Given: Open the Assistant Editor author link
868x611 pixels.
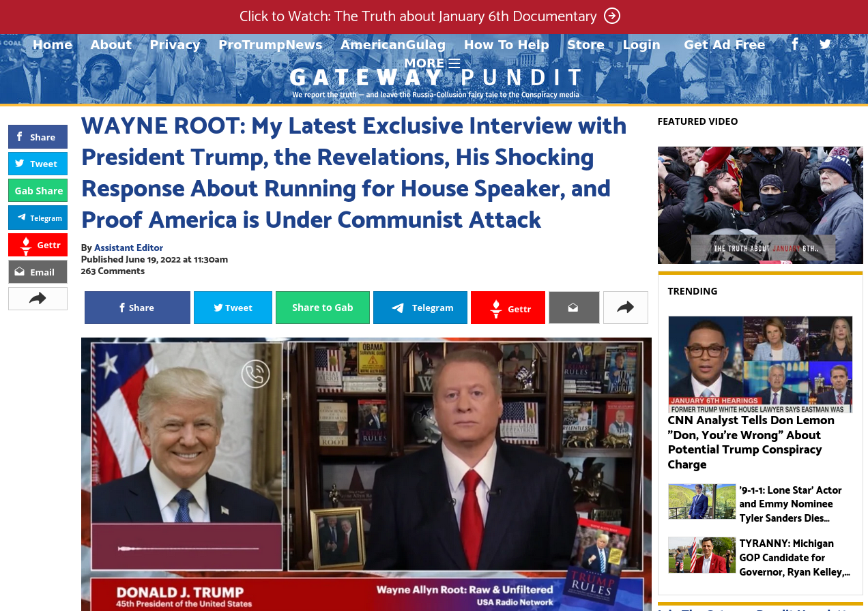Looking at the screenshot, I should pyautogui.click(x=128, y=248).
